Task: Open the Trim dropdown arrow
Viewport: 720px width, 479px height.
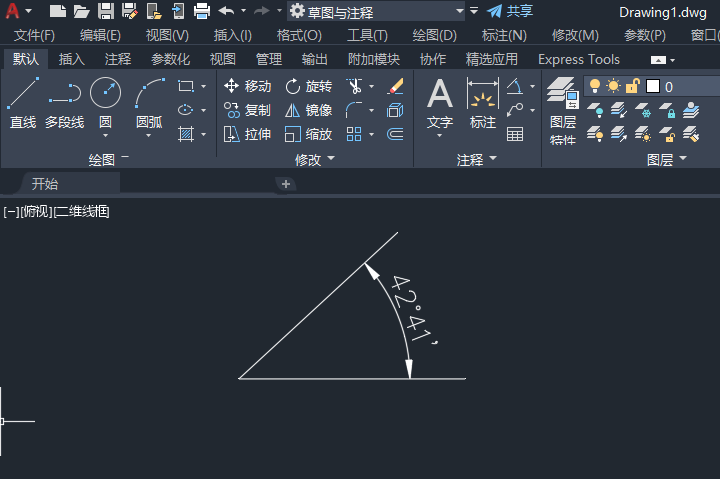Action: click(371, 86)
